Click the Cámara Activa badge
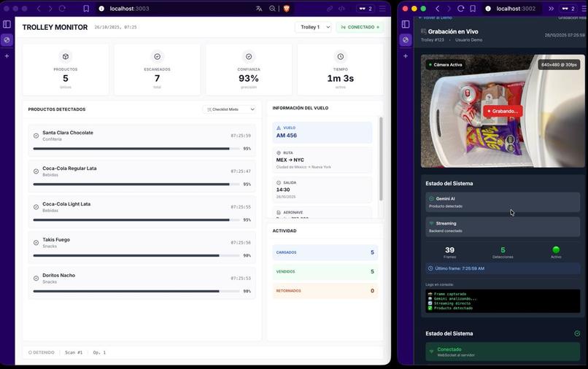Image resolution: width=588 pixels, height=369 pixels. point(445,65)
